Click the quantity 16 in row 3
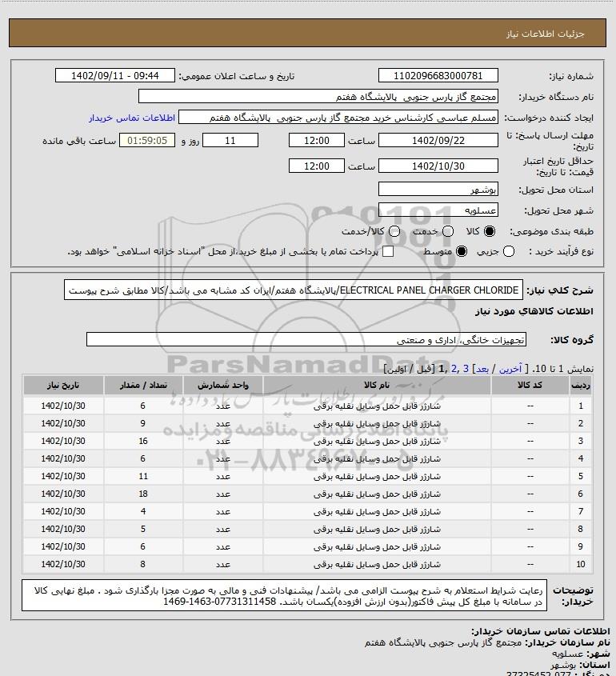The height and width of the screenshot is (676, 616). click(143, 441)
